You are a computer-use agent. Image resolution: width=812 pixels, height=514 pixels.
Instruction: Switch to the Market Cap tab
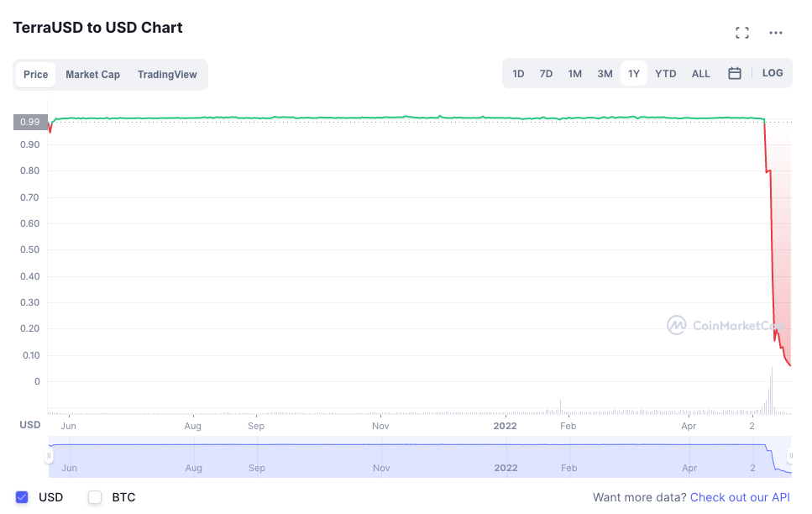(92, 75)
